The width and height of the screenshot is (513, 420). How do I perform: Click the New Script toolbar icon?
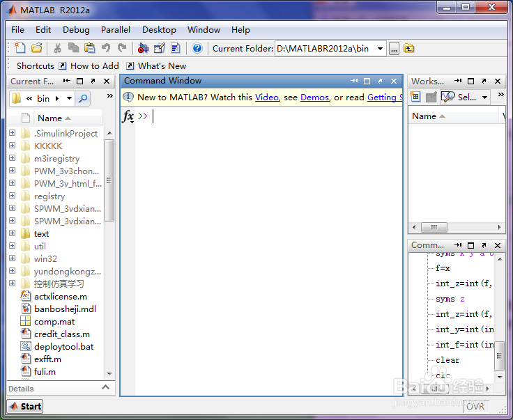(x=20, y=48)
